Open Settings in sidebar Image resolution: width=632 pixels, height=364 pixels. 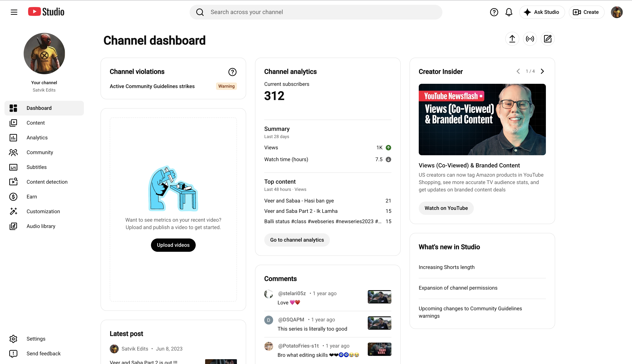44,339
